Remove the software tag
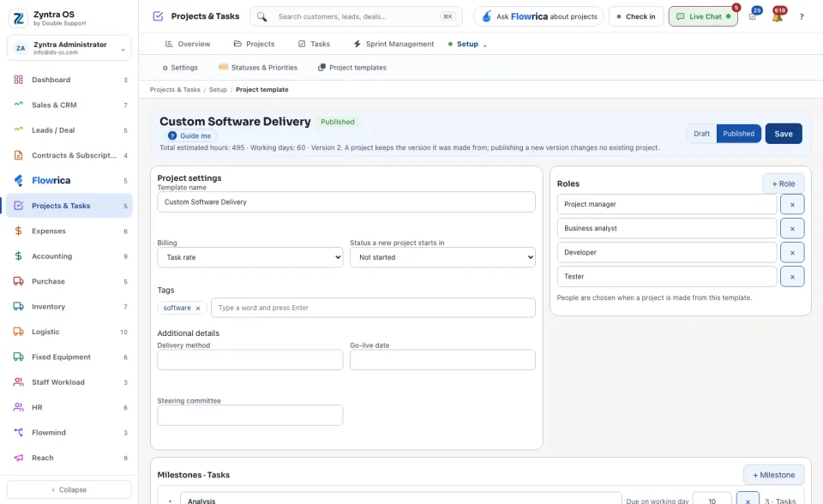823x504 pixels. (198, 309)
